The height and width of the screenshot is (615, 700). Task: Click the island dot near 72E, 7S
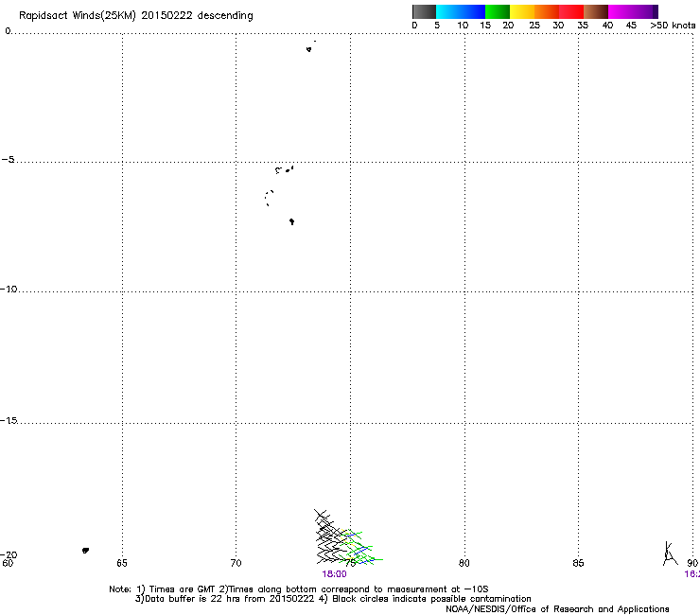291,221
